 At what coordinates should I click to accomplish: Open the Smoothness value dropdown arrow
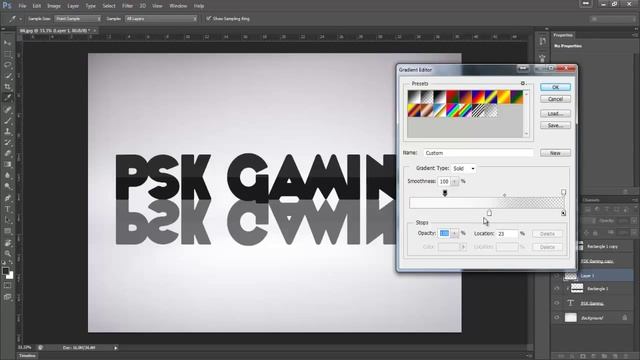click(x=455, y=181)
